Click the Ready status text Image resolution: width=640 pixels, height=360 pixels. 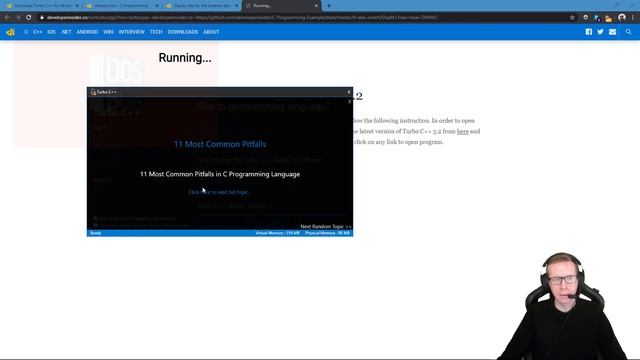(x=96, y=233)
